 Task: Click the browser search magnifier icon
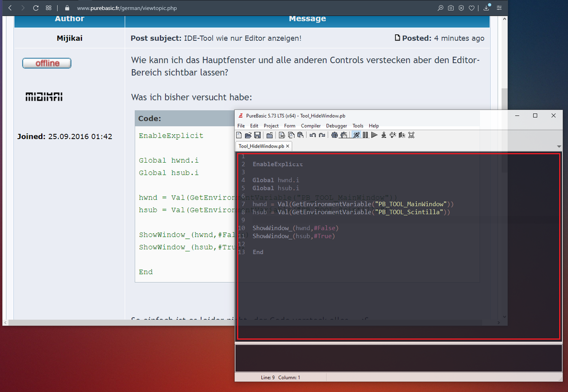pyautogui.click(x=441, y=8)
